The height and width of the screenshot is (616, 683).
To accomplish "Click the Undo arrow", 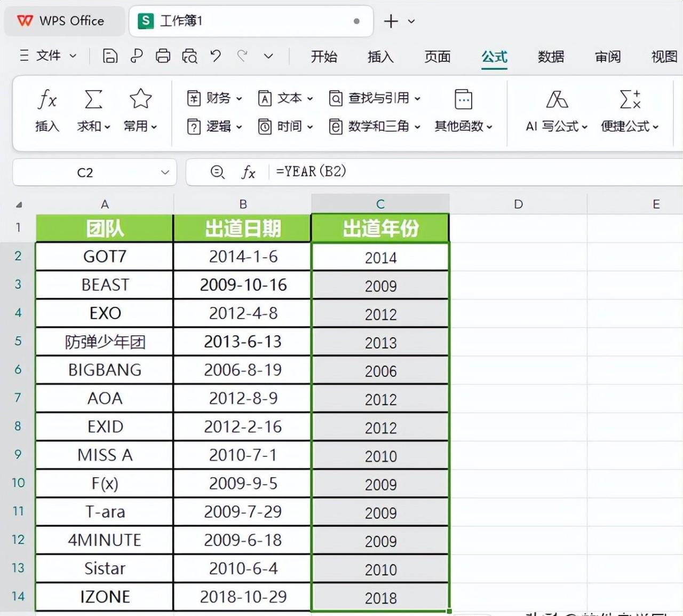I will [x=216, y=56].
